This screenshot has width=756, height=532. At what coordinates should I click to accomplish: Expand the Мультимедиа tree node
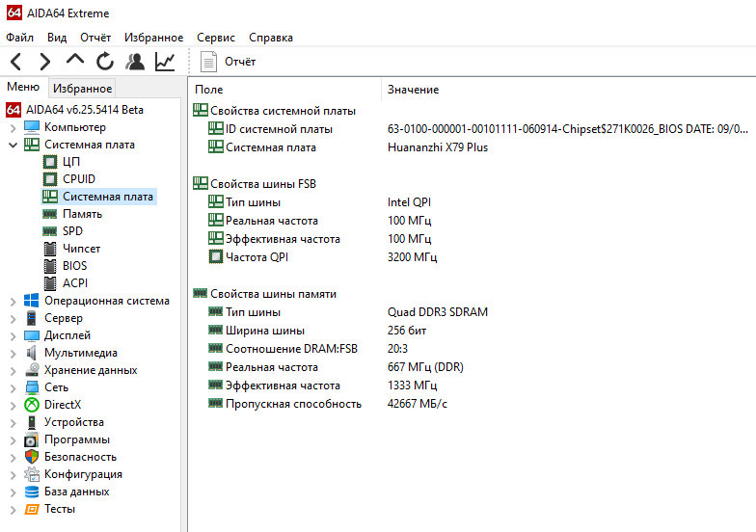point(13,353)
